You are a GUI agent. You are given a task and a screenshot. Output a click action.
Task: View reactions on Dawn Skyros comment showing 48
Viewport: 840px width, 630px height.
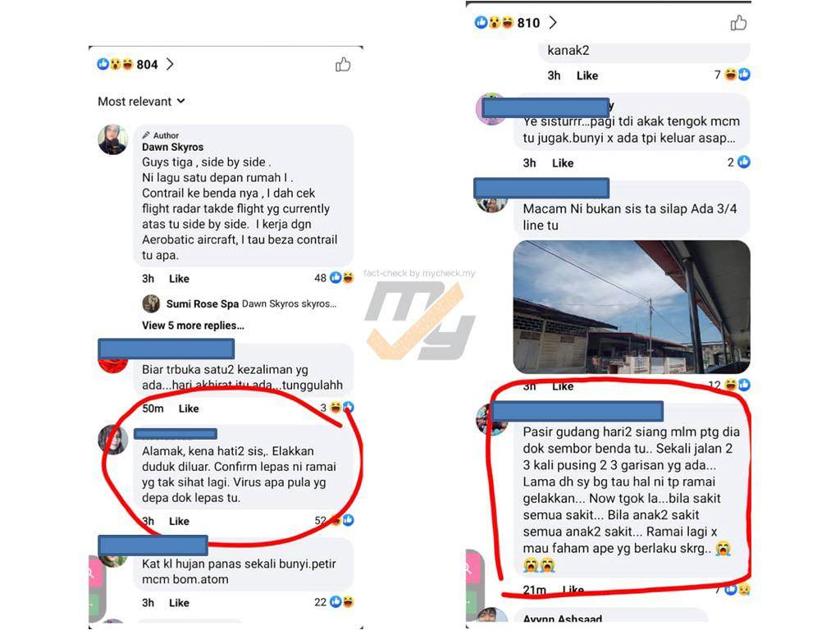point(335,278)
